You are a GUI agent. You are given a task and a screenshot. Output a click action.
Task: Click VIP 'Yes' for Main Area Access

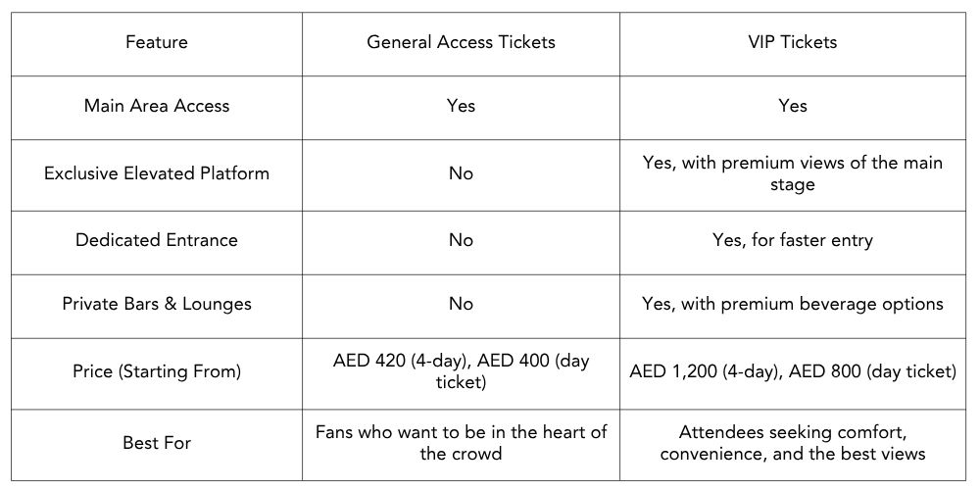[x=792, y=106]
